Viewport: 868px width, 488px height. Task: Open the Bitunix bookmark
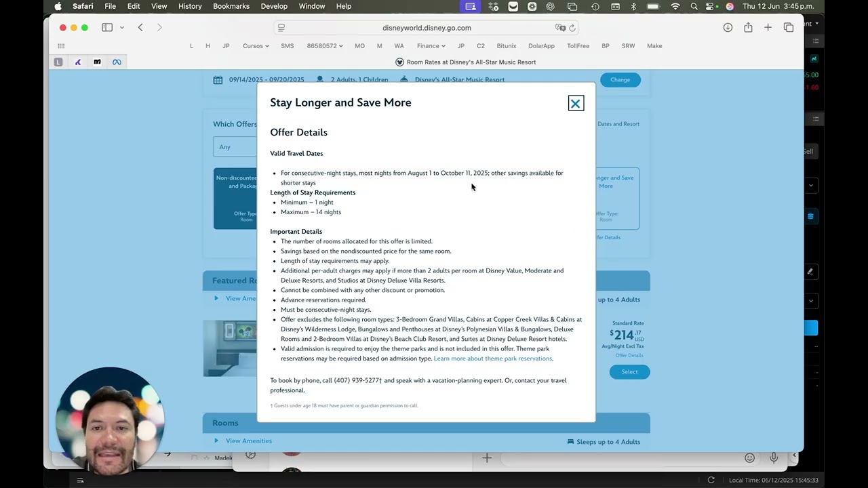[x=507, y=46]
